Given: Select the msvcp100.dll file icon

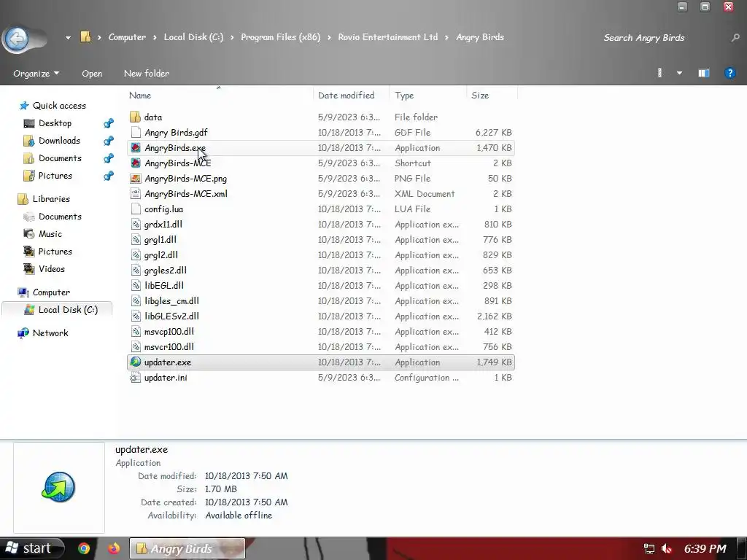Looking at the screenshot, I should [x=136, y=332].
